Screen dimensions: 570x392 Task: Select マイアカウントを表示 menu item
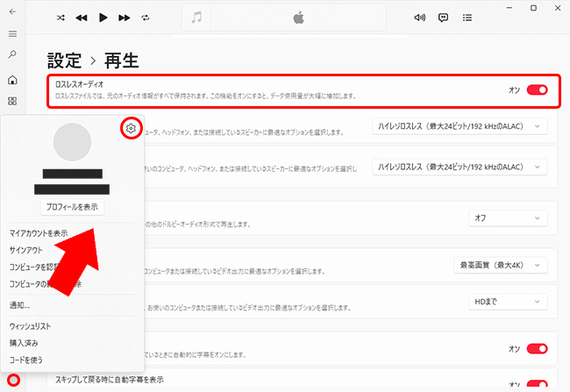point(39,233)
